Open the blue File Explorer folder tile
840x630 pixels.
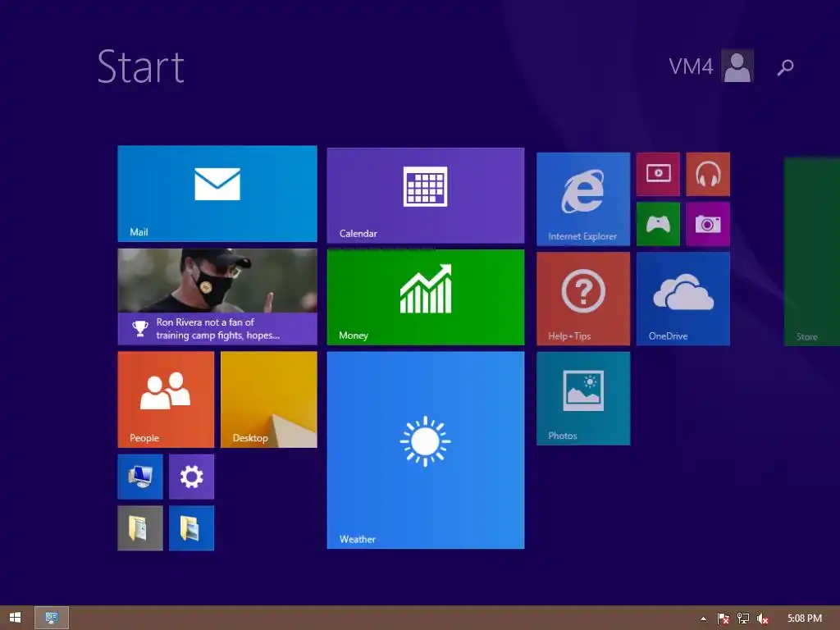click(191, 527)
